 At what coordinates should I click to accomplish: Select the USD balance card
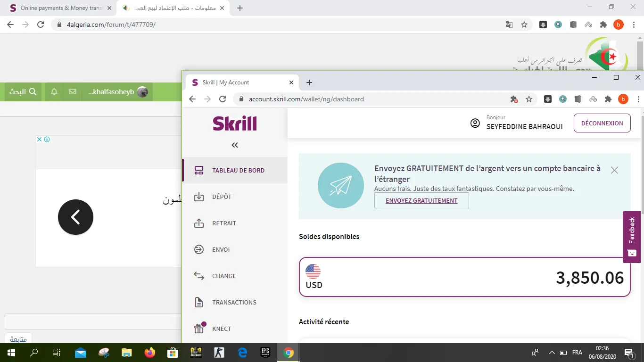[x=464, y=277]
